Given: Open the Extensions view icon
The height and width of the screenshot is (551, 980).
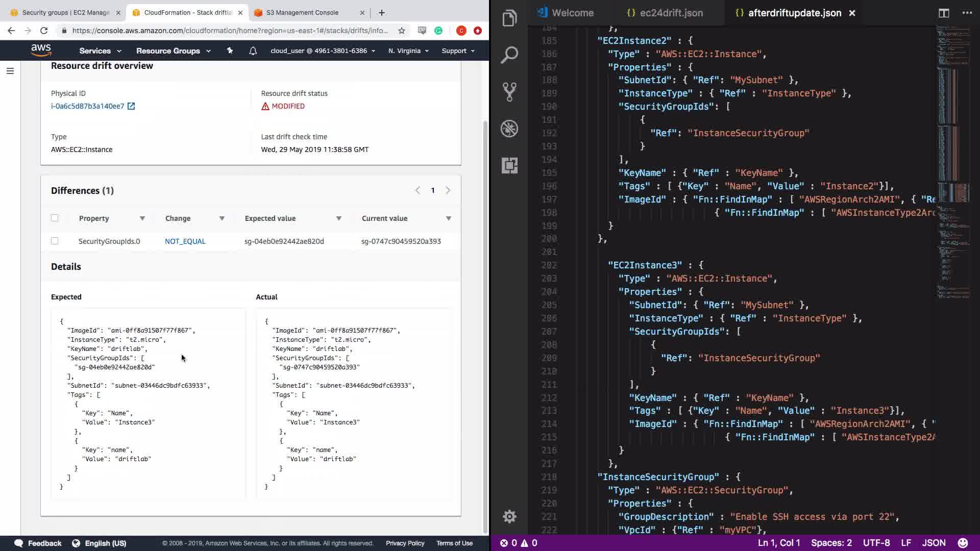Looking at the screenshot, I should (x=509, y=165).
